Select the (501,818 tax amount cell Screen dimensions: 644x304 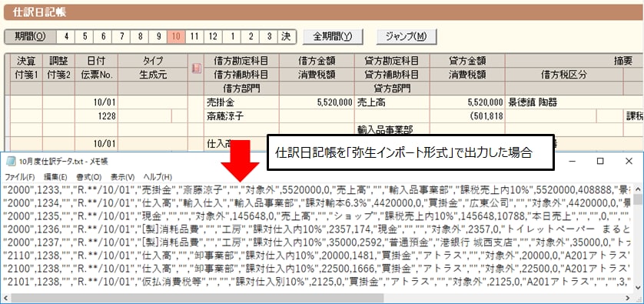pos(467,116)
